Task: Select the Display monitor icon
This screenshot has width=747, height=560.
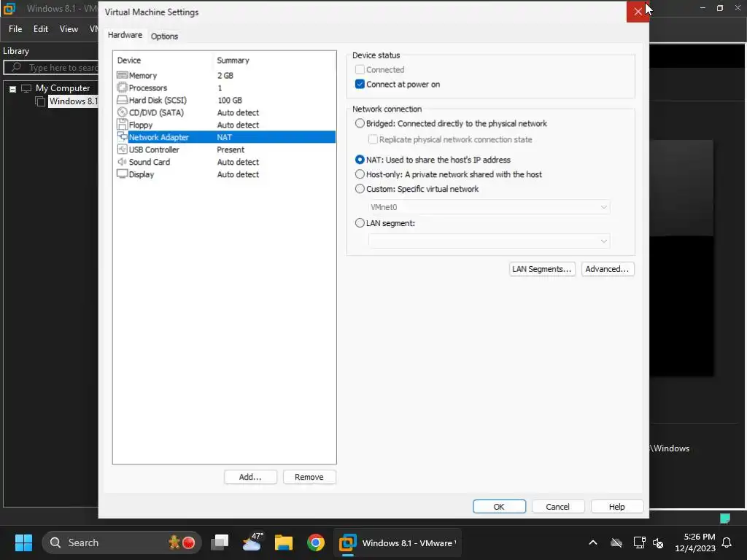Action: pos(122,174)
